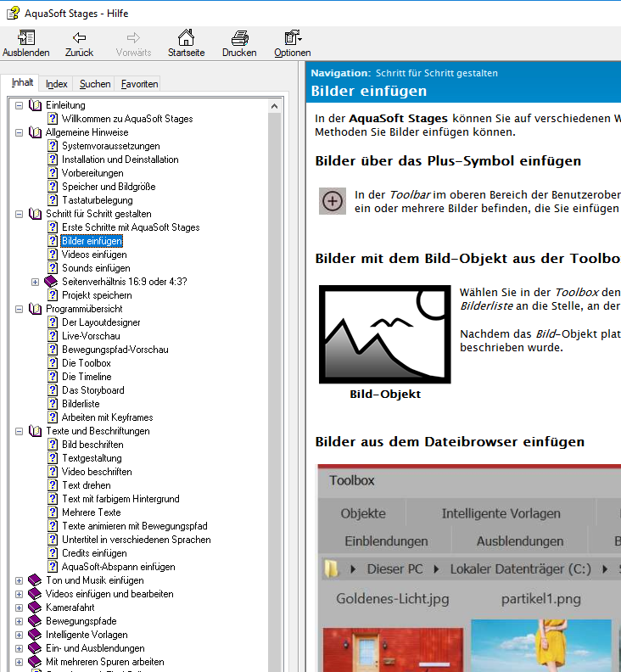The image size is (621, 672).
Task: Expand the Seitenverhältnis 16:9 oder 4:3? node
Action: tap(35, 282)
